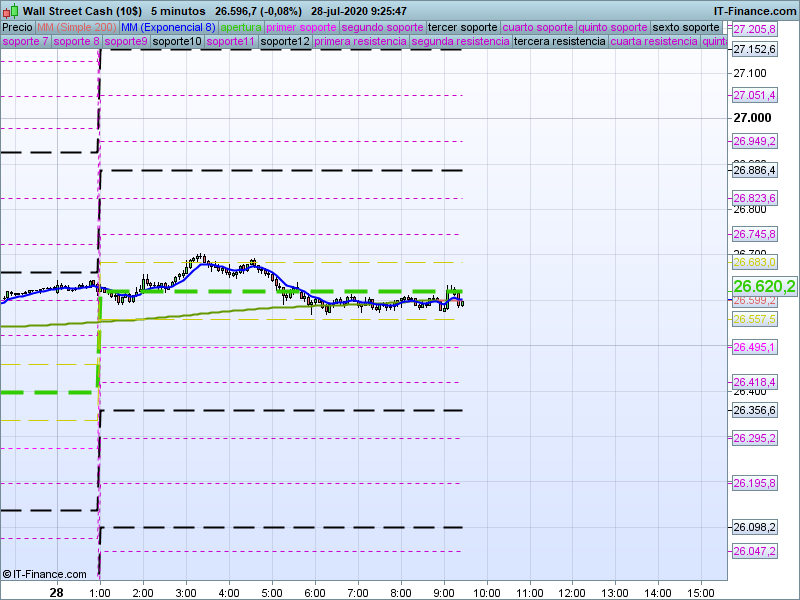Click the 10:00 mark on the time axis
This screenshot has width=800, height=600.
(486, 592)
